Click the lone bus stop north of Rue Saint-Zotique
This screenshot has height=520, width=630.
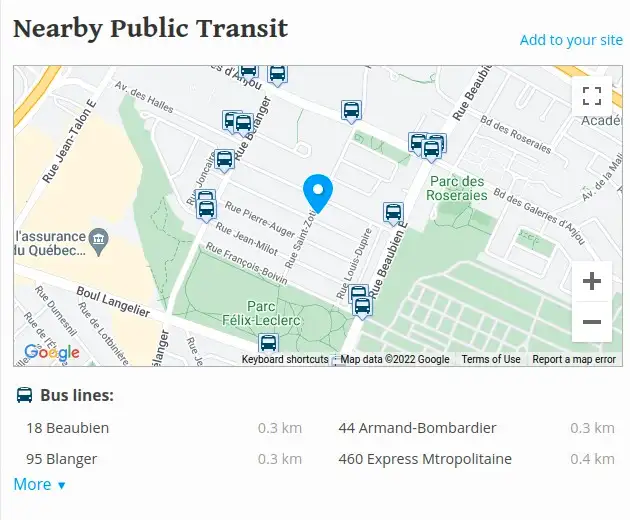tap(351, 112)
